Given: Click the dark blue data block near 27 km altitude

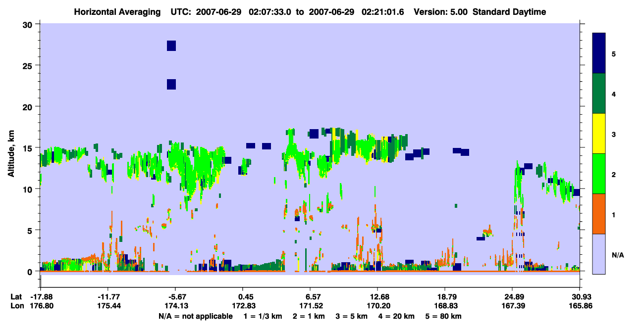Looking at the screenshot, I should pos(171,46).
